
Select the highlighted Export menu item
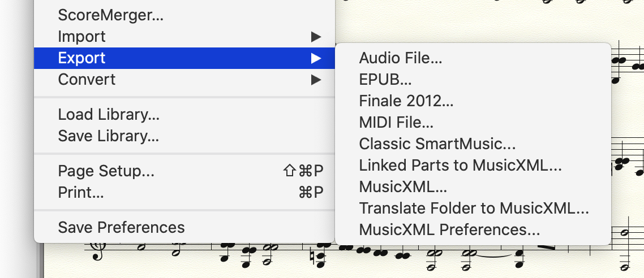point(81,58)
